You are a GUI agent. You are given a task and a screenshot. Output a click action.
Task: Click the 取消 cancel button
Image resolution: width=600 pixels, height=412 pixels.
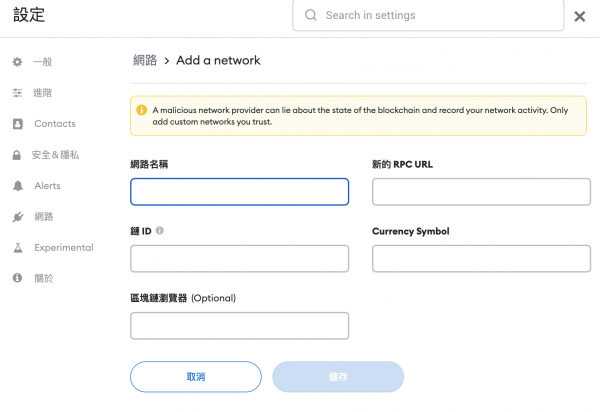pyautogui.click(x=196, y=377)
